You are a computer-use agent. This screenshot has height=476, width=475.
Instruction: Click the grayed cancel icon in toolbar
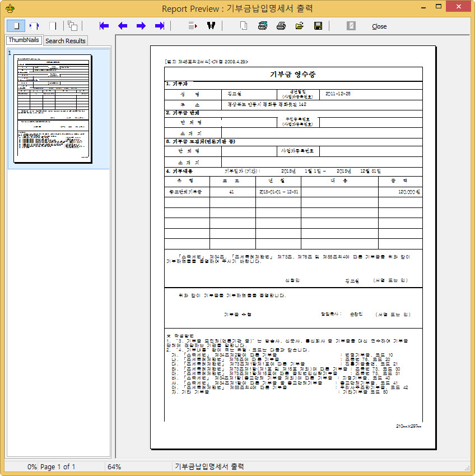point(351,26)
